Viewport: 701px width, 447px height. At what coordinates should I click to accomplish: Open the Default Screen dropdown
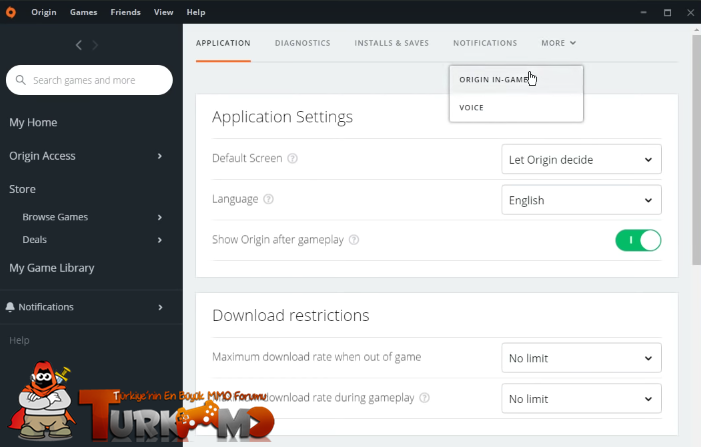tap(581, 159)
